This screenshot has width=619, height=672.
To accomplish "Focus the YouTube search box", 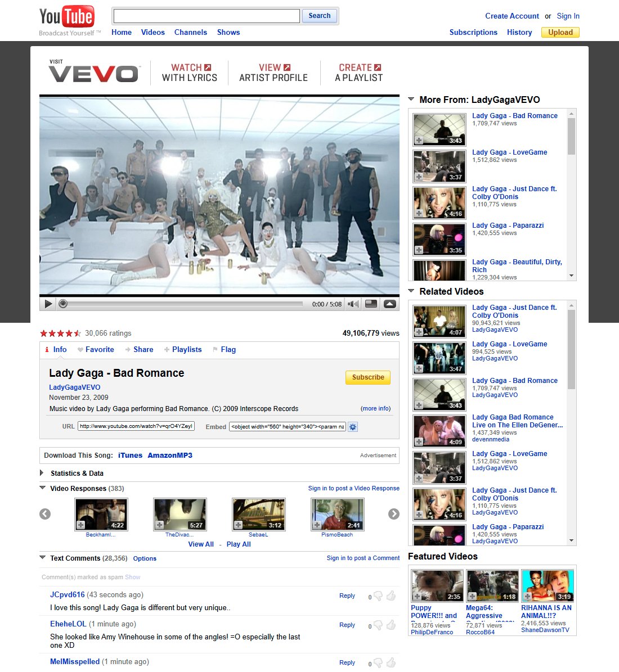I will tap(207, 16).
